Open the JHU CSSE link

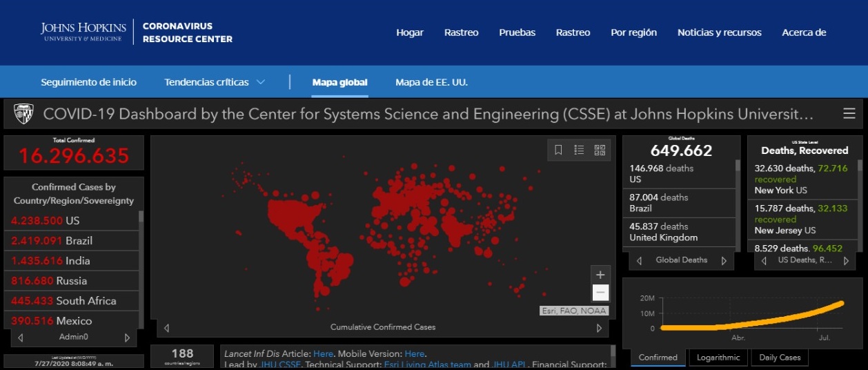[279, 364]
